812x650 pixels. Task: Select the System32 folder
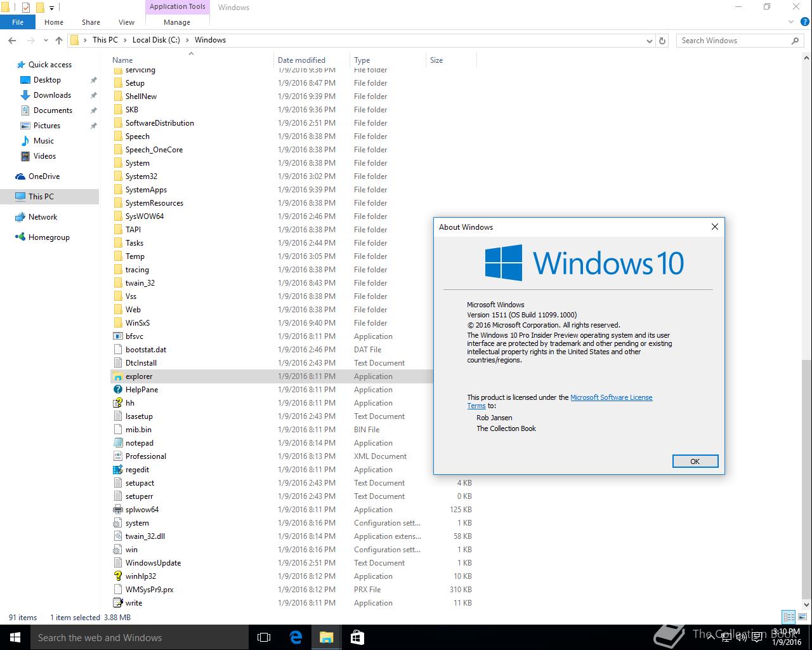[x=141, y=176]
